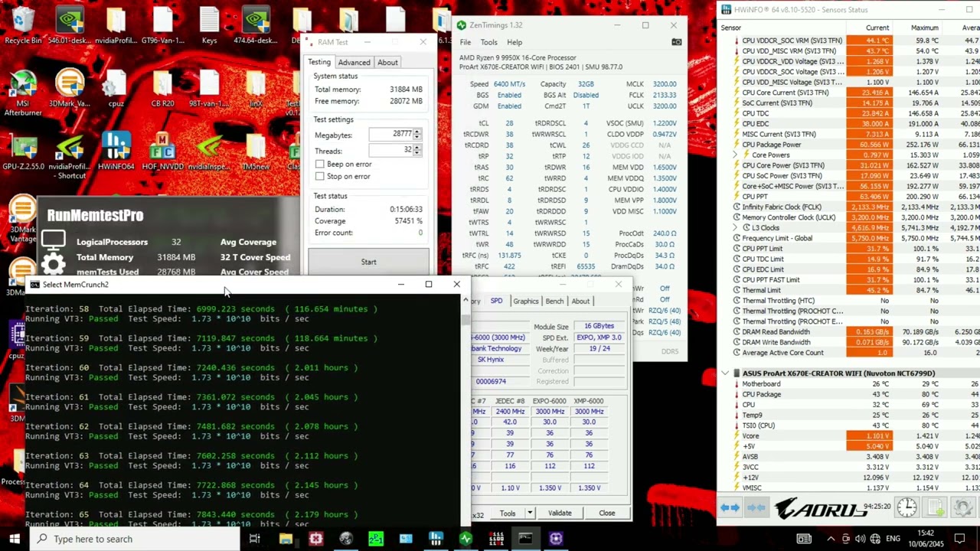Click the volume icon in system tray

tap(861, 539)
